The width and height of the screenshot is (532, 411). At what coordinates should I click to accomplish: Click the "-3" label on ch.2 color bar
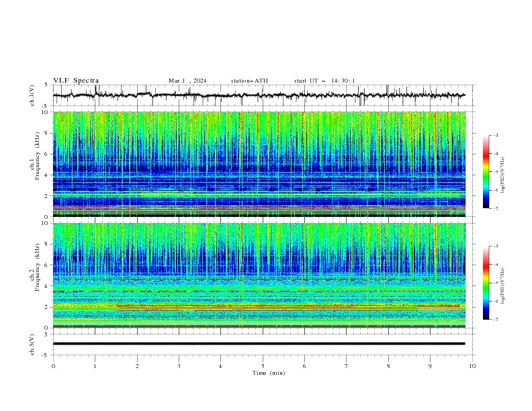(495, 246)
